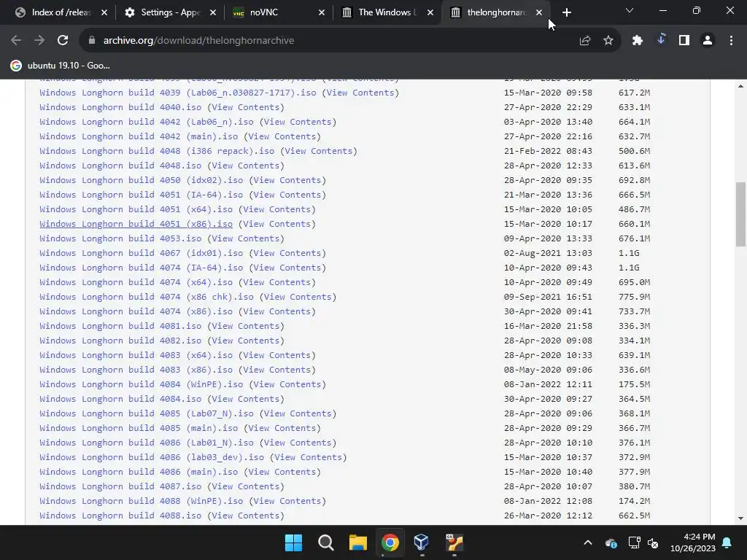Click the page vertical scrollbar thumb

740,214
